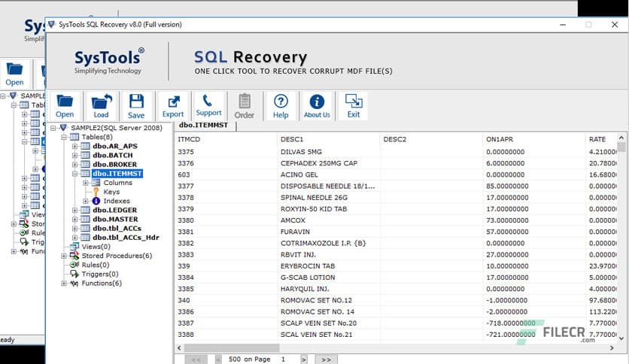Expand the dbo.MASTER table node
The width and height of the screenshot is (629, 364).
tap(75, 220)
